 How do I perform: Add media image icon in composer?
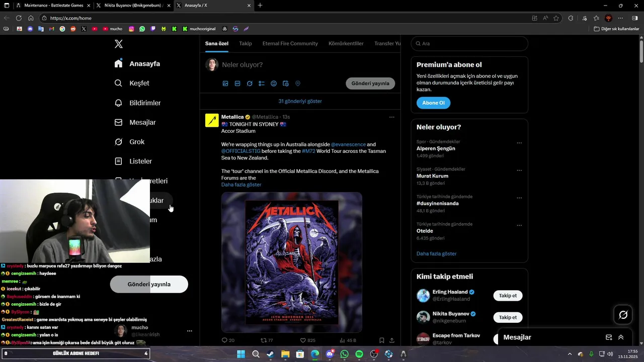pyautogui.click(x=225, y=83)
